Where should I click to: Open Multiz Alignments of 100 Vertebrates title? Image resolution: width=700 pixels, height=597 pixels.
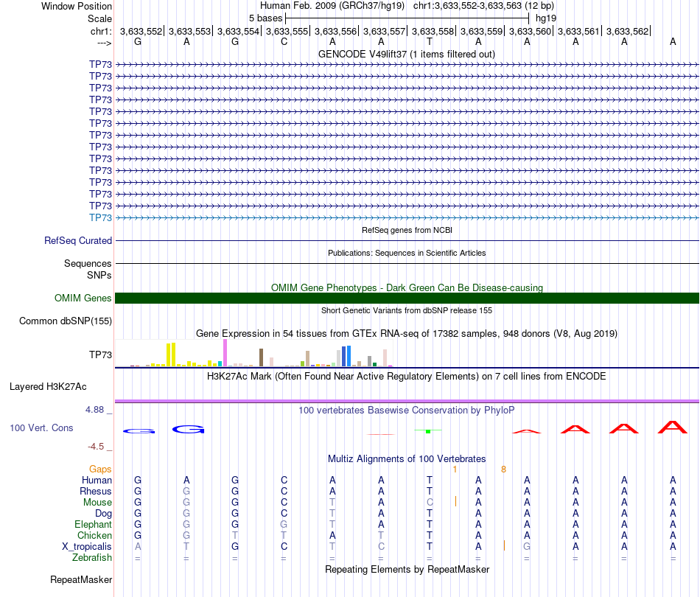pos(407,459)
